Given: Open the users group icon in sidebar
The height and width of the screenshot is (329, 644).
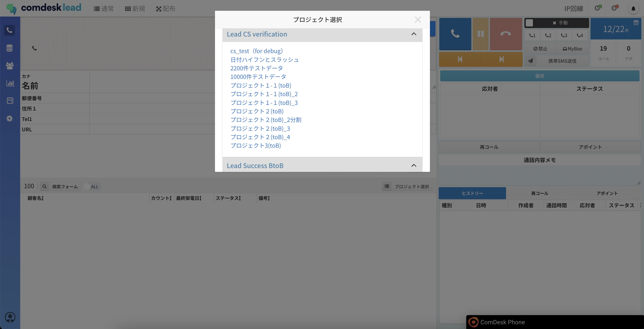Looking at the screenshot, I should (9, 65).
